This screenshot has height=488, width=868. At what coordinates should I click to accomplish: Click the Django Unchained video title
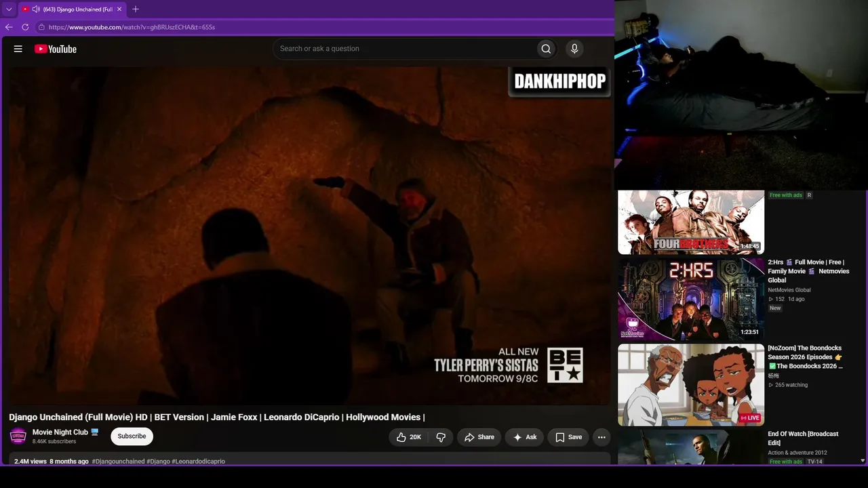(217, 418)
